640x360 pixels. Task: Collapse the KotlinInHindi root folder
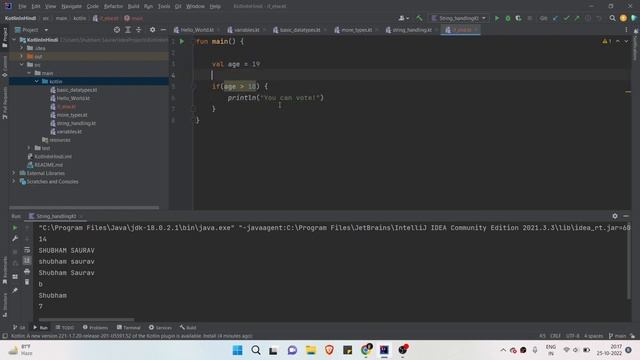click(x=15, y=40)
